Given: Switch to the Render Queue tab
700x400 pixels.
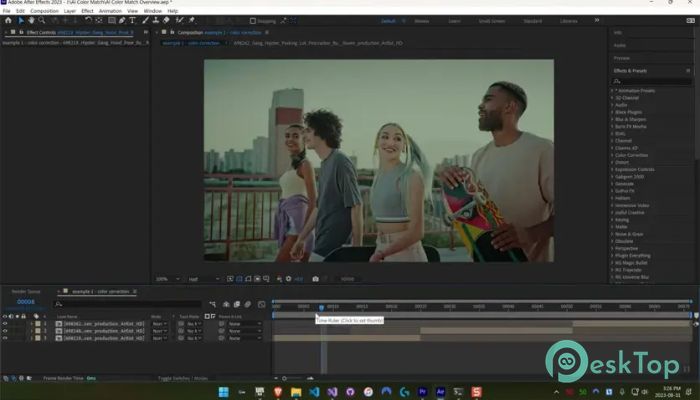Looking at the screenshot, I should click(x=26, y=290).
